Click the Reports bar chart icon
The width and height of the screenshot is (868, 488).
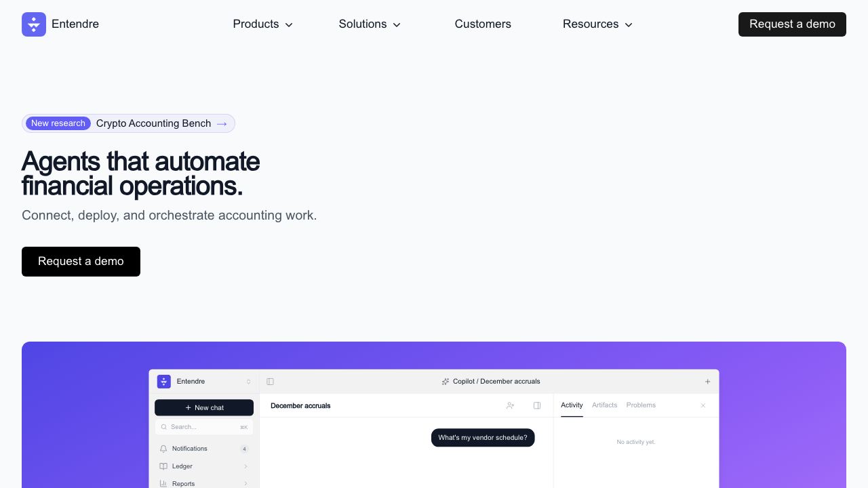coord(163,484)
